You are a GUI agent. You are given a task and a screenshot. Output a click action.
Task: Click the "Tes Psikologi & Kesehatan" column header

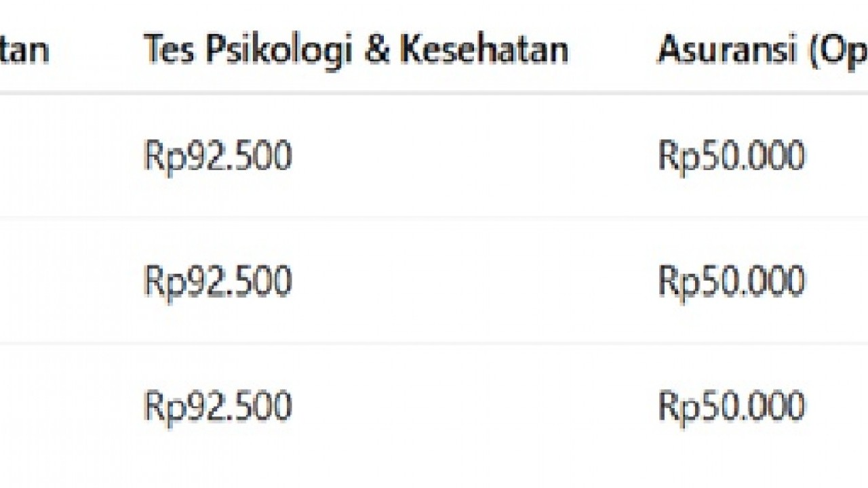point(355,50)
